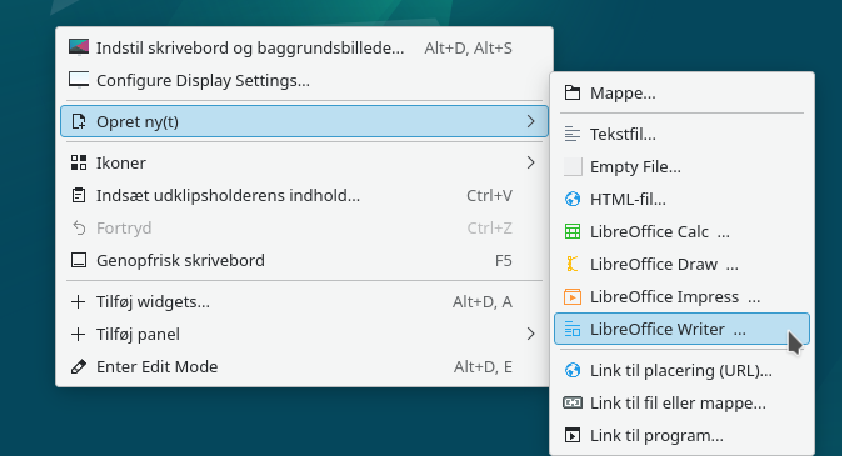Click the green spreadsheet icon for LibreOffice Calc
Viewport: 842px width, 456px height.
572,231
